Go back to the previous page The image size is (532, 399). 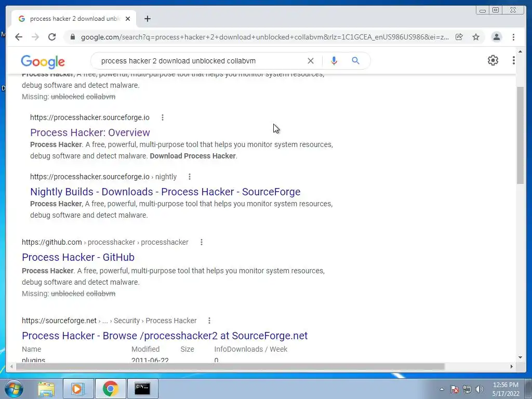click(19, 37)
